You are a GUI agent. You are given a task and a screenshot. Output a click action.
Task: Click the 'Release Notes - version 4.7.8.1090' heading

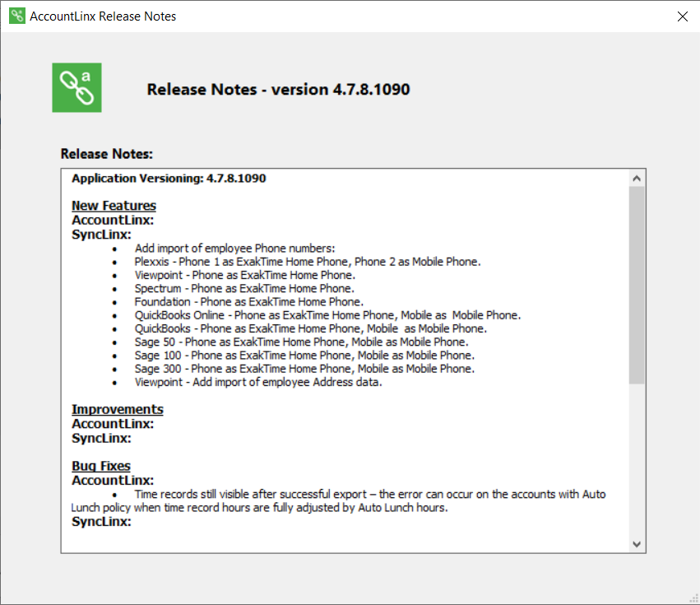pos(278,90)
